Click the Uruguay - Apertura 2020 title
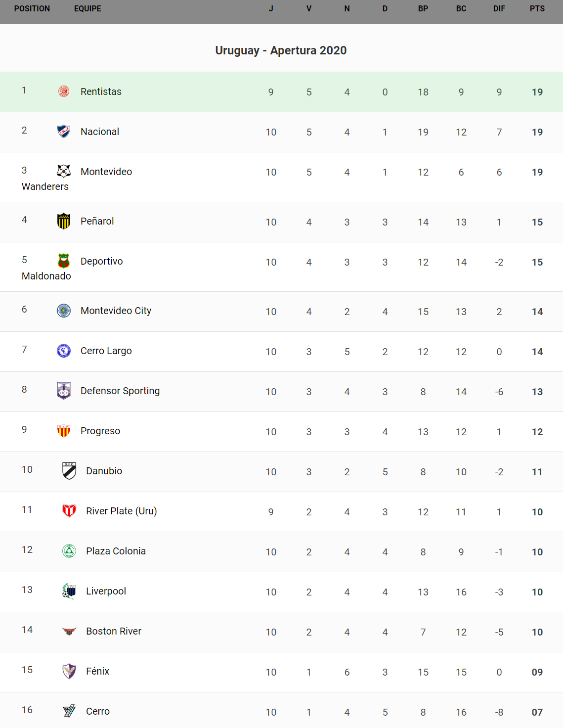The image size is (563, 728). tap(281, 50)
